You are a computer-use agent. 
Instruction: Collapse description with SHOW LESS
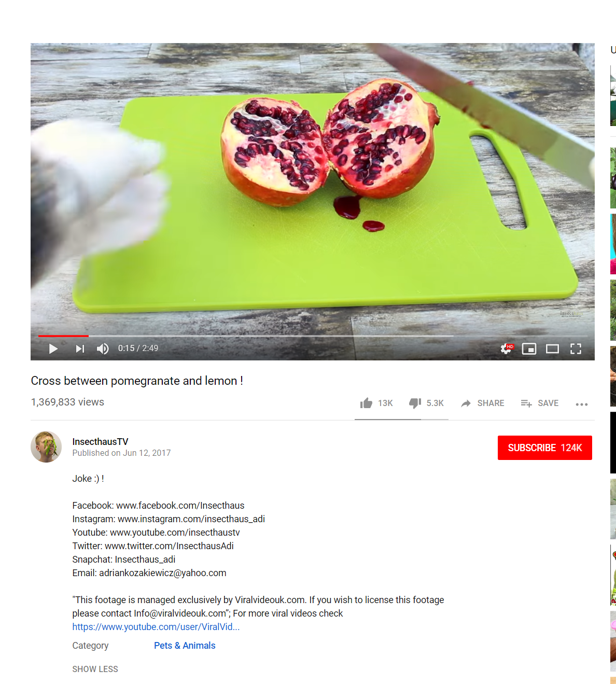click(x=95, y=669)
